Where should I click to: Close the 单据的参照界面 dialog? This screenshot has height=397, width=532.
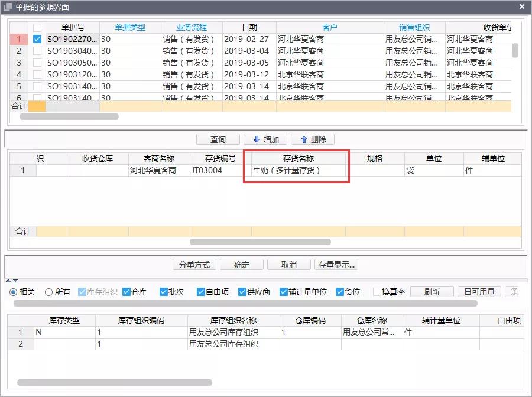(x=522, y=6)
